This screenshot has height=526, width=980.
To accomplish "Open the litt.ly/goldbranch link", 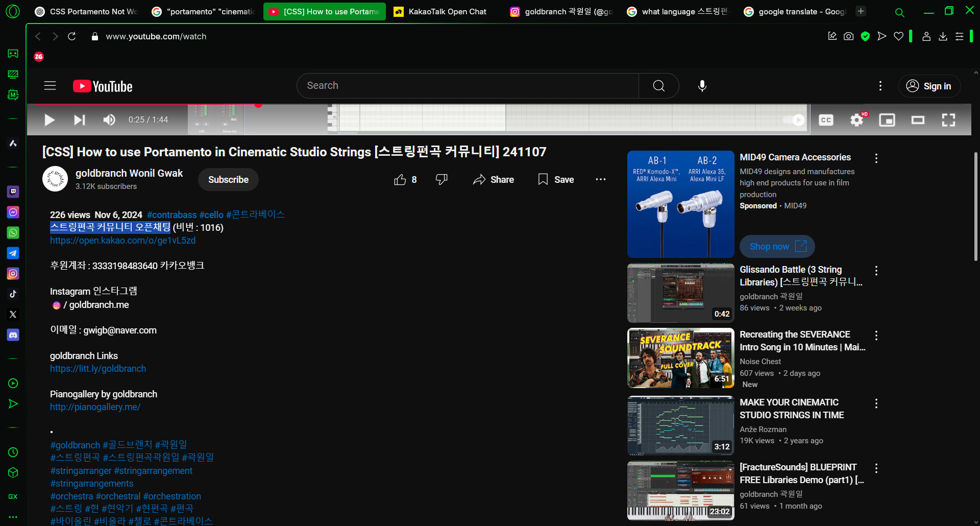I will point(98,369).
